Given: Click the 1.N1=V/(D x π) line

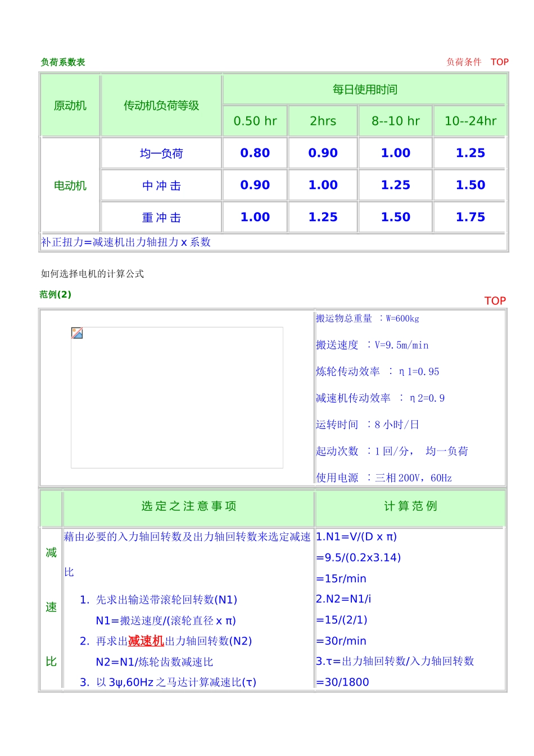Looking at the screenshot, I should 356,537.
